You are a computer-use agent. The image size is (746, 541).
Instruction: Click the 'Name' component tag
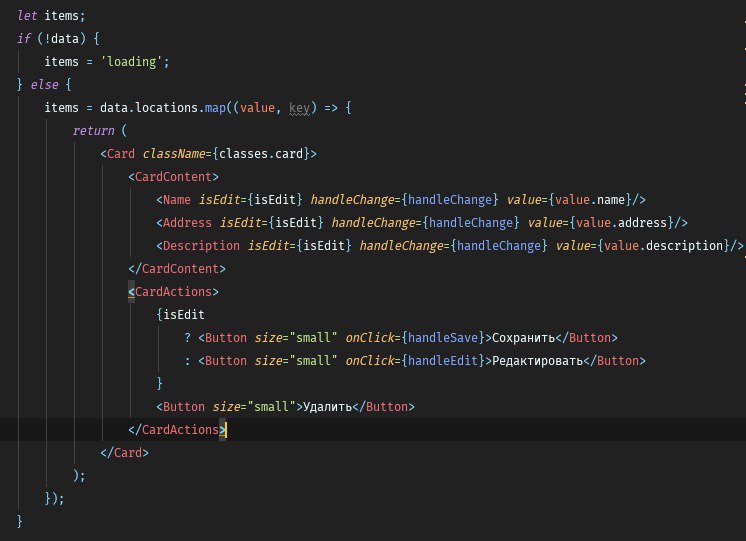(x=177, y=200)
